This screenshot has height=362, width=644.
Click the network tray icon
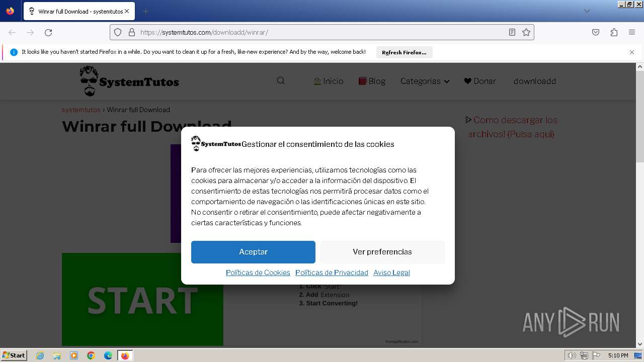[584, 355]
